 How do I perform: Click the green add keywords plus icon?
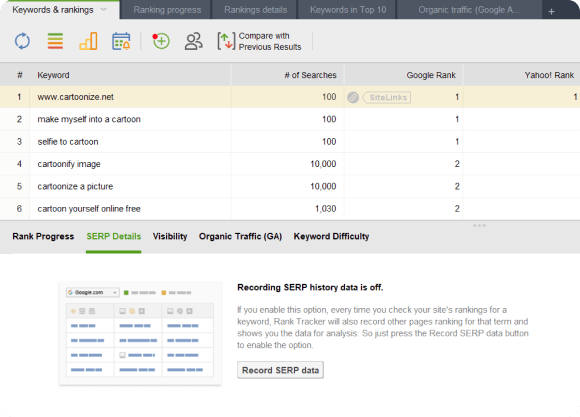point(161,41)
